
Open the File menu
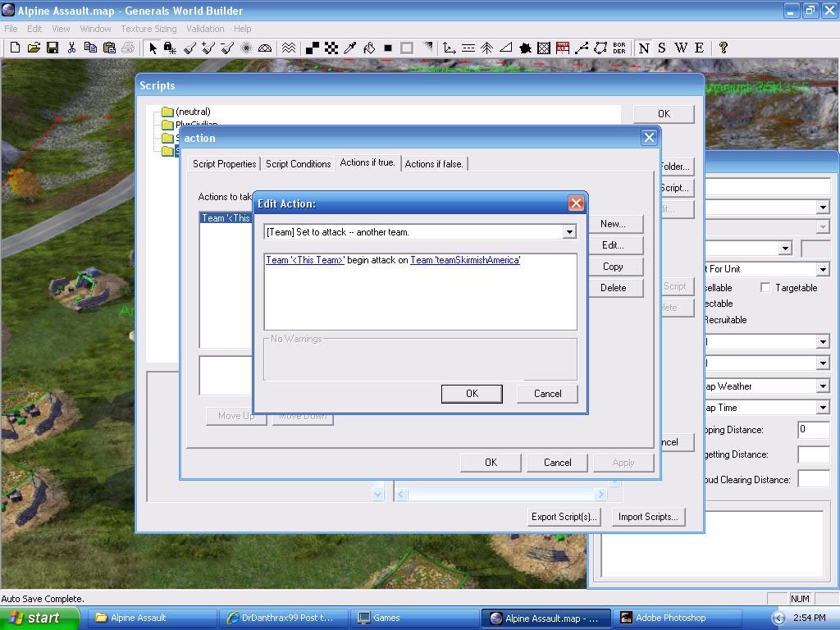point(11,29)
